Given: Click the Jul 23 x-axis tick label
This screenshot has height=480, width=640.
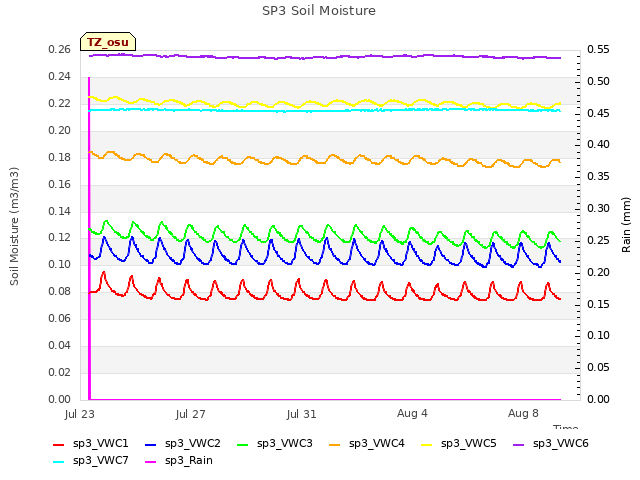Looking at the screenshot, I should tap(80, 414).
